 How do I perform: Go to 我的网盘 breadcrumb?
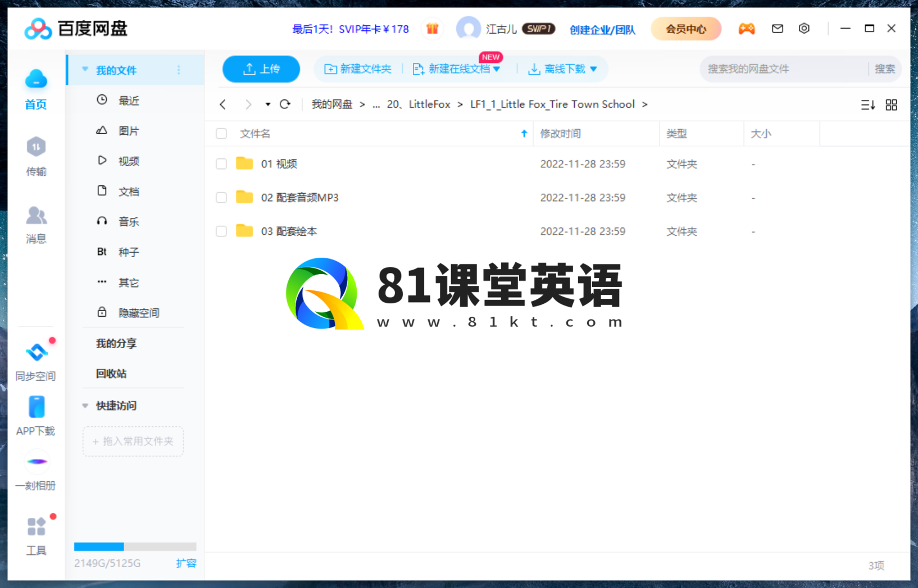click(332, 104)
